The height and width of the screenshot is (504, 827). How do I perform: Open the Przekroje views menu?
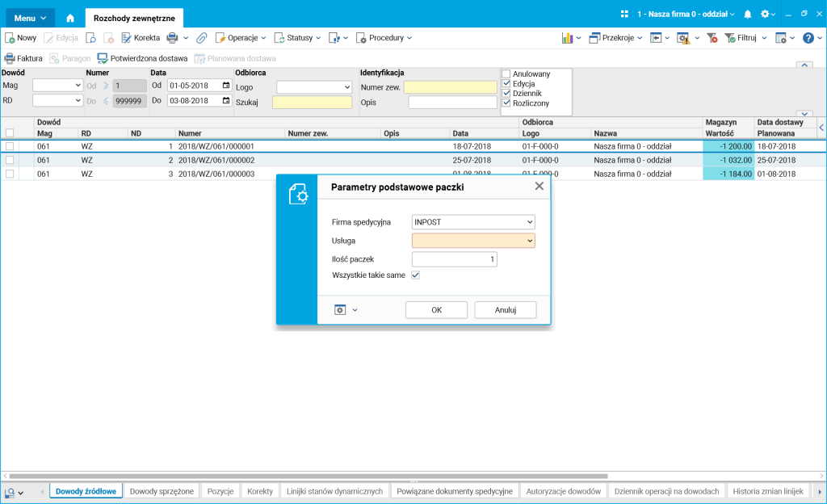(615, 38)
